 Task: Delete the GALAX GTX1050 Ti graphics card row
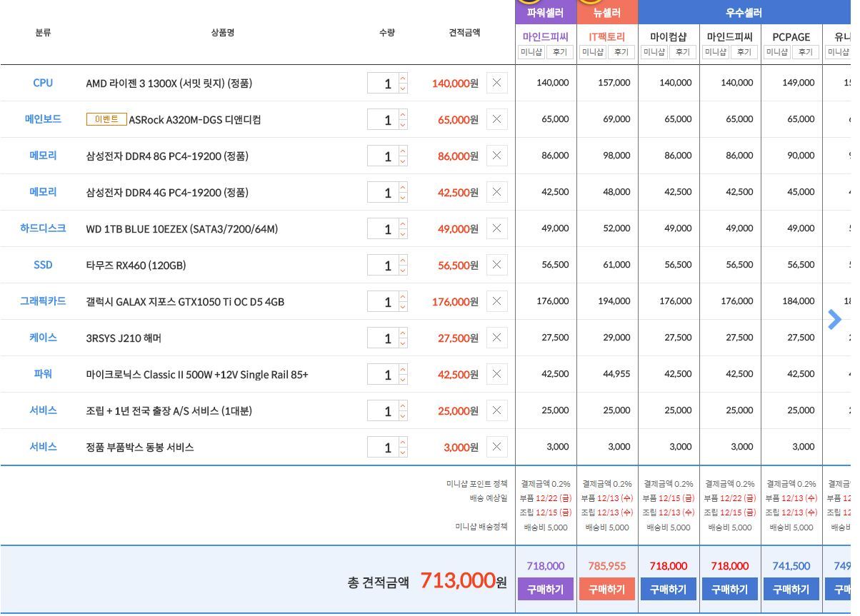(497, 301)
